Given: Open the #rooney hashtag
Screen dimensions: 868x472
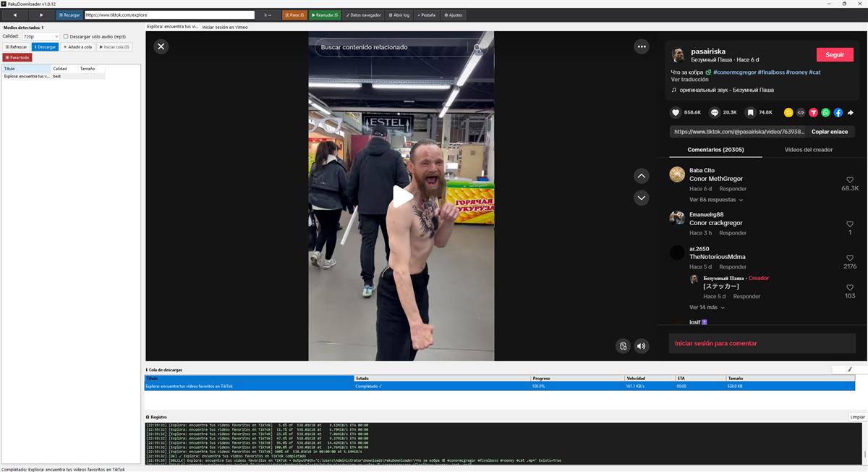Looking at the screenshot, I should (798, 72).
